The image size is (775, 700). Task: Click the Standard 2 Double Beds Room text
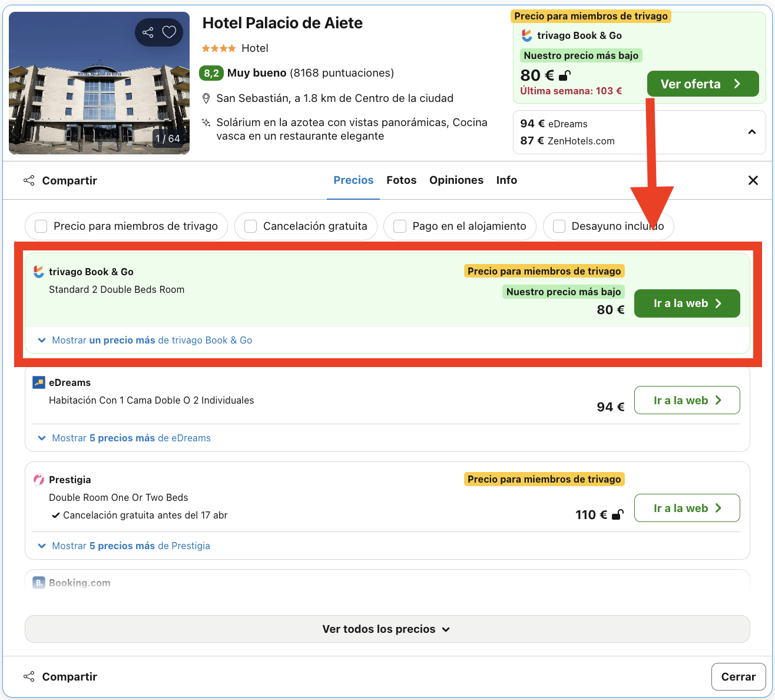pos(117,289)
